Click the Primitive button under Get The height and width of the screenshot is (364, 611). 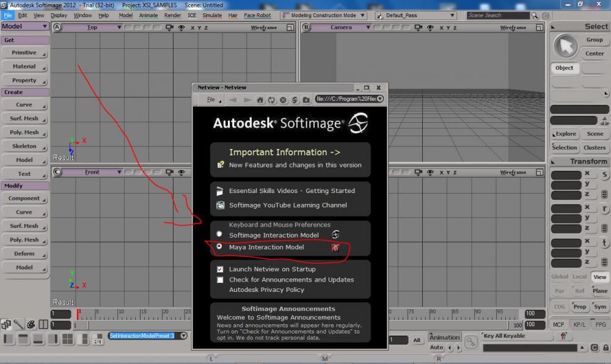coord(24,53)
